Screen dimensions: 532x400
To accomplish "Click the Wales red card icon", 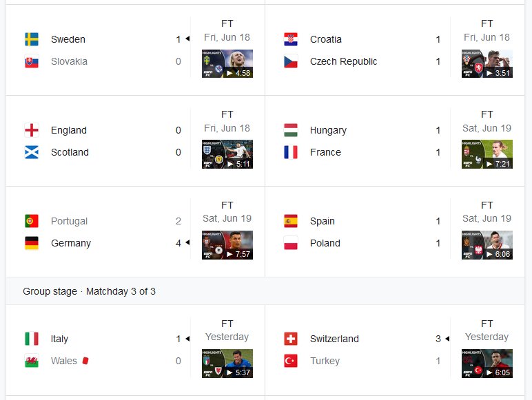I will [85, 360].
